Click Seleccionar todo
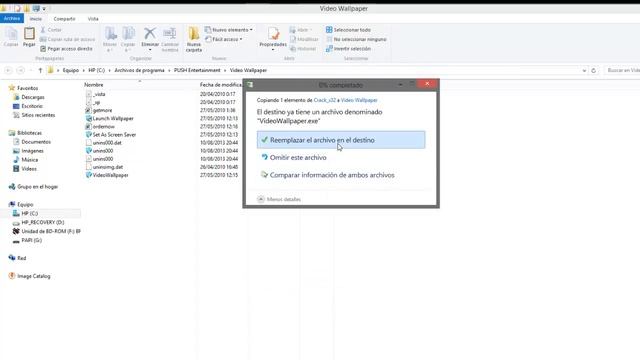640x360 pixels. [348, 30]
